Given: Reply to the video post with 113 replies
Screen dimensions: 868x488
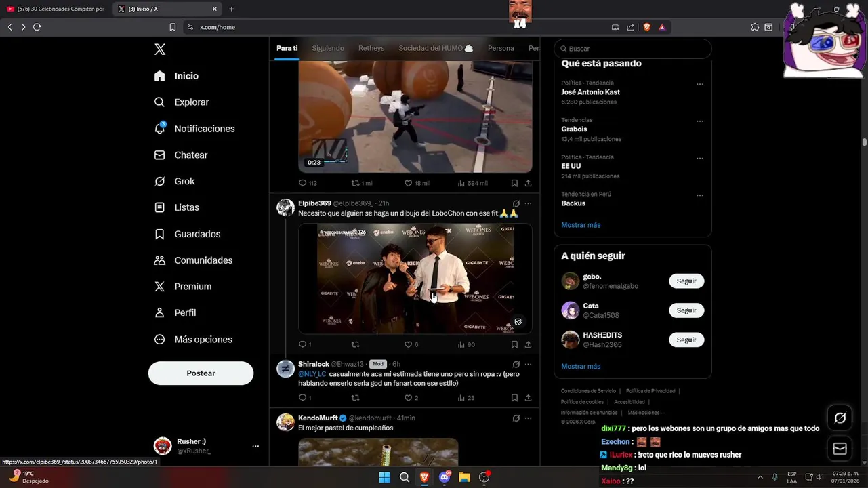Looking at the screenshot, I should tap(308, 183).
